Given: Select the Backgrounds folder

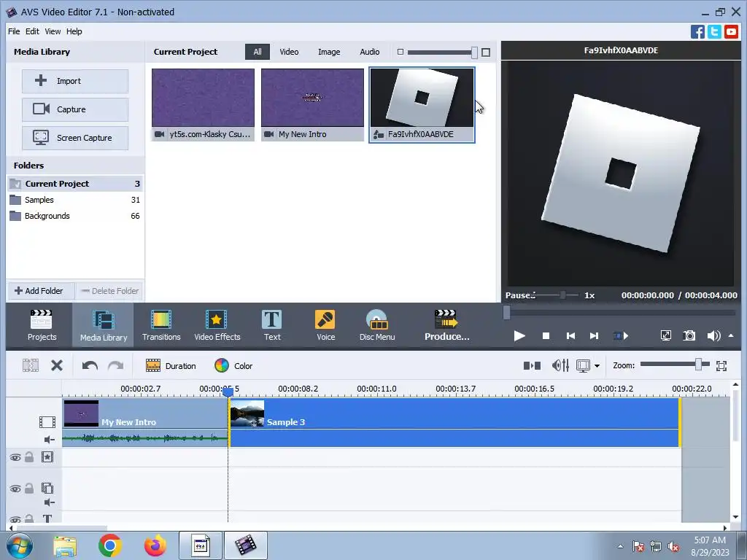Looking at the screenshot, I should pyautogui.click(x=75, y=216).
